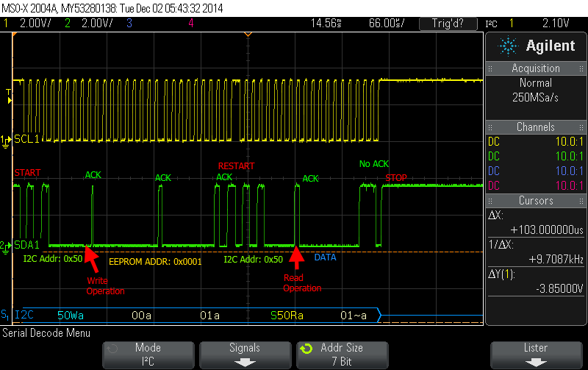
Task: Click the Trig'd? status box
Action: [448, 24]
